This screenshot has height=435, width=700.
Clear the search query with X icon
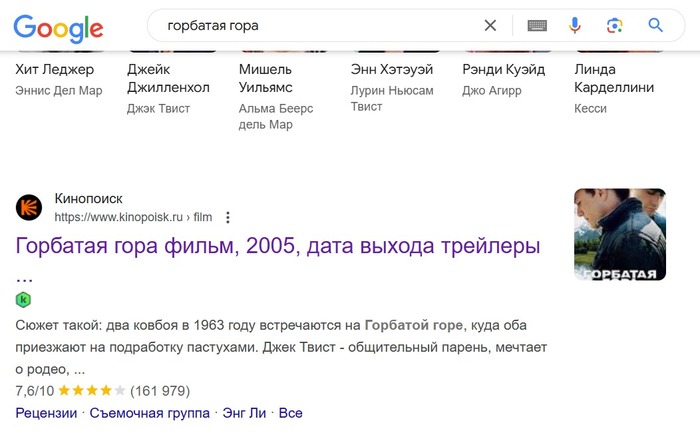point(490,26)
